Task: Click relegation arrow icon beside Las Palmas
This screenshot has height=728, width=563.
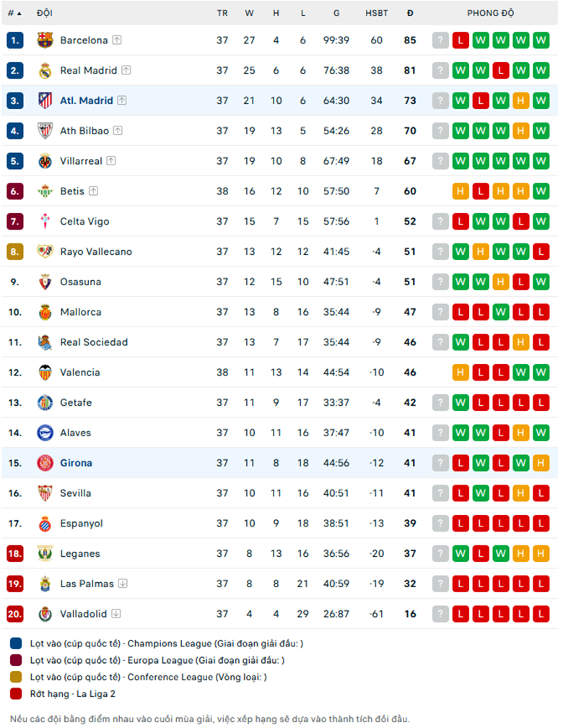Action: (123, 583)
